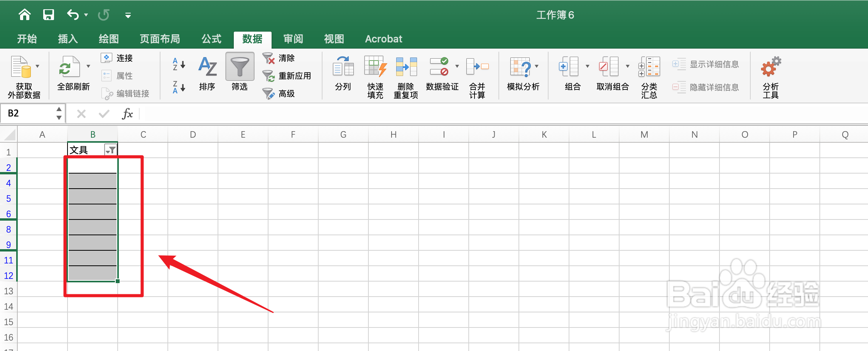Sort ascending A to Z
Screen dimensions: 868x351
point(179,64)
